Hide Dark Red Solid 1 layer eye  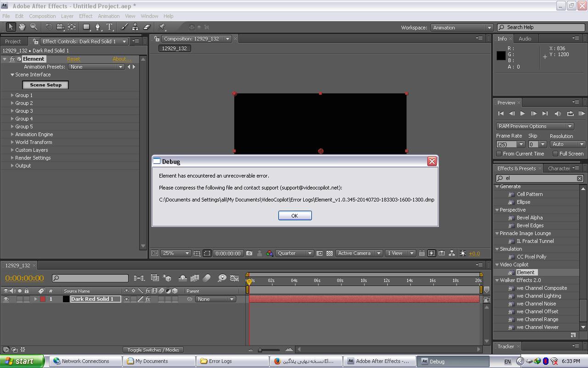(x=6, y=299)
